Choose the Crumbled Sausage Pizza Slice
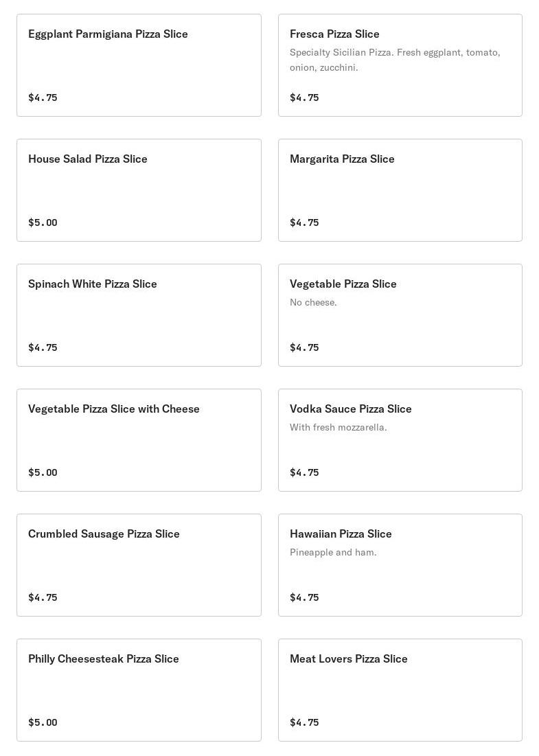Viewport: 539px width, 756px height. 139,565
